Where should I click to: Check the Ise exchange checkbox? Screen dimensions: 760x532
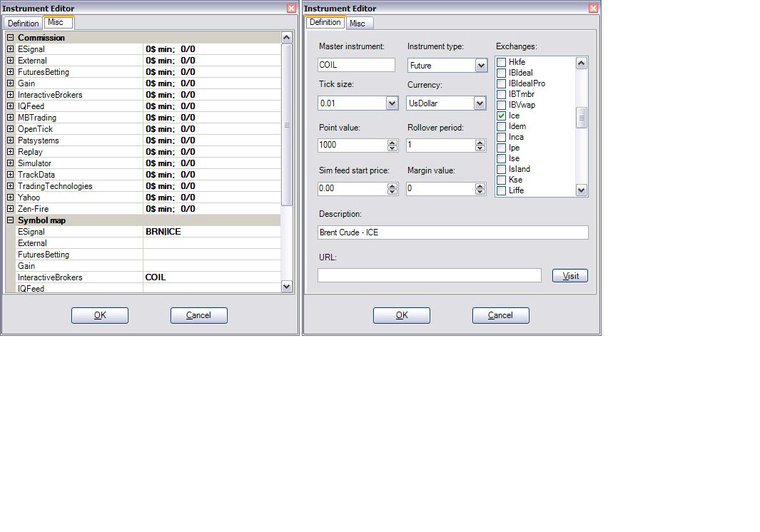(502, 158)
